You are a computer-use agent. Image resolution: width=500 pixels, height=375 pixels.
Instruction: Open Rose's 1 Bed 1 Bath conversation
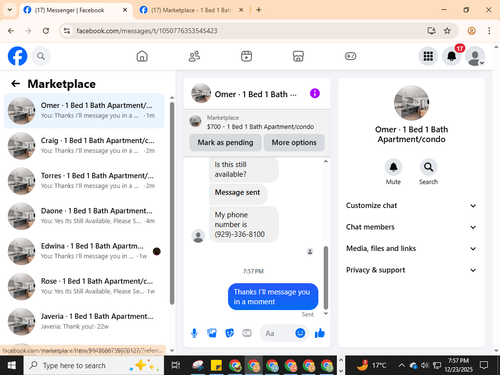[x=84, y=286]
